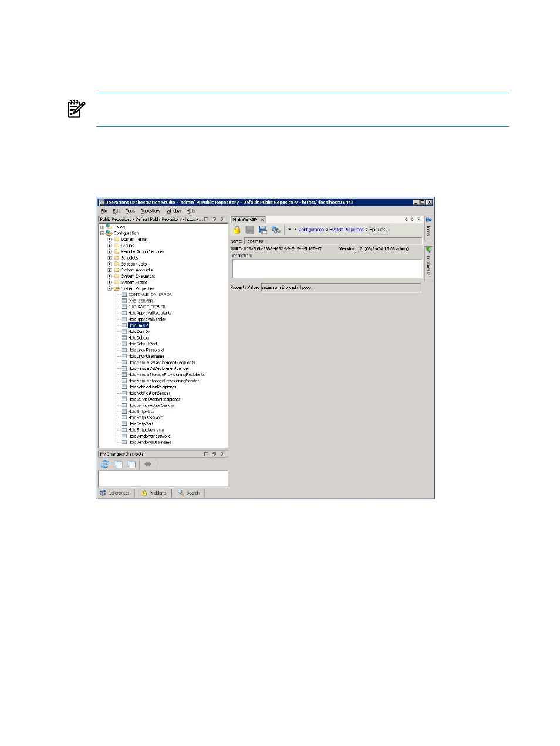Open the Icons side panel tab
560x746 pixels.
[x=429, y=228]
